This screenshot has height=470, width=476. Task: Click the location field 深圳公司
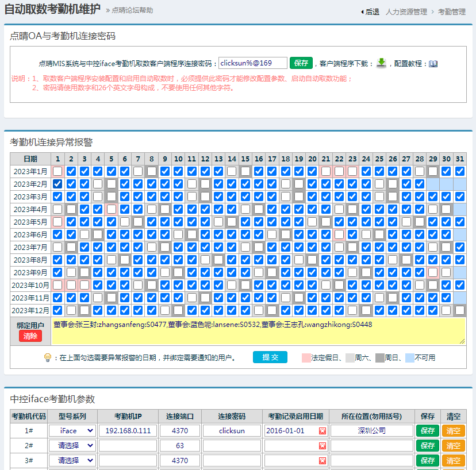pyautogui.click(x=371, y=431)
